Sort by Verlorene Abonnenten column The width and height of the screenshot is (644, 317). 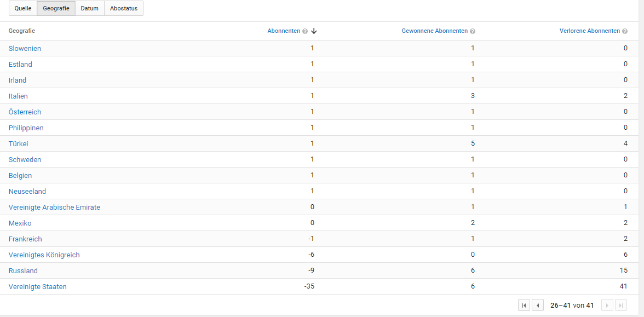click(x=589, y=31)
